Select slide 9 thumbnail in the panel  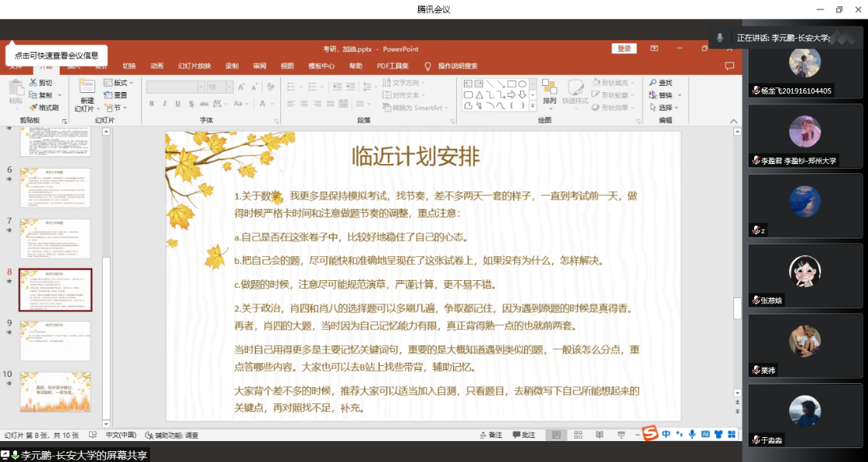pos(55,341)
